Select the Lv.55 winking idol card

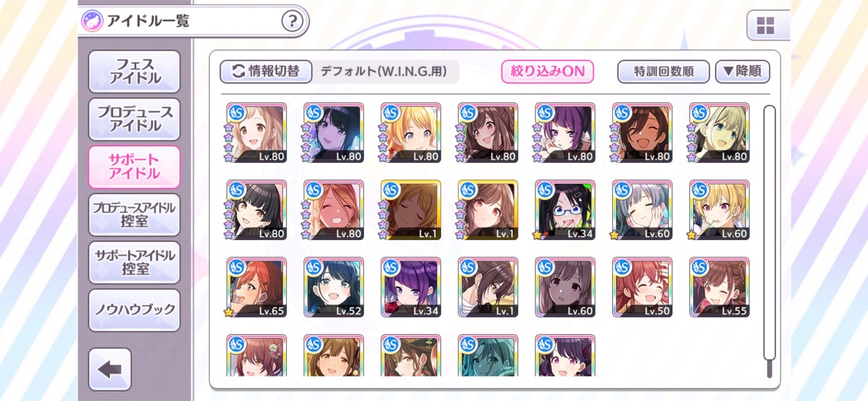click(720, 287)
